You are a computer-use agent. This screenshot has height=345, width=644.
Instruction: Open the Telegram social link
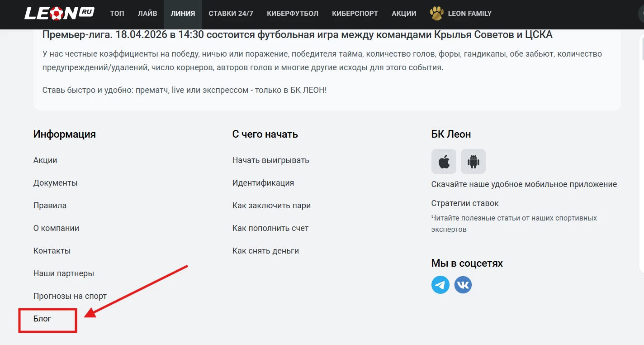tap(440, 285)
